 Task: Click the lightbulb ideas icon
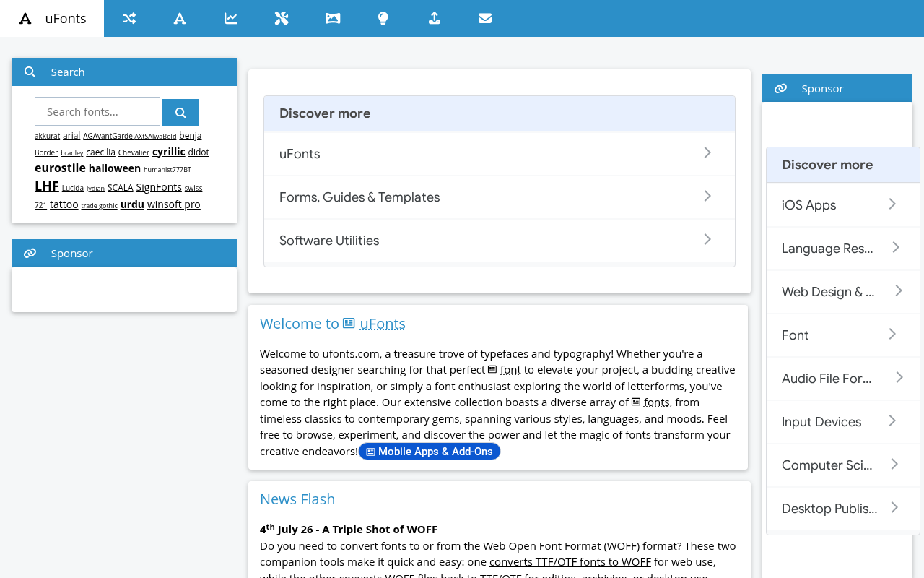(x=383, y=19)
